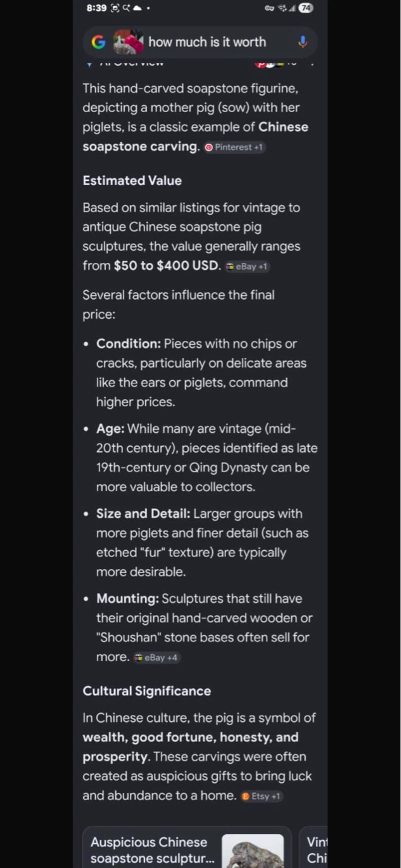Tap the clock showing 8:39

point(96,8)
